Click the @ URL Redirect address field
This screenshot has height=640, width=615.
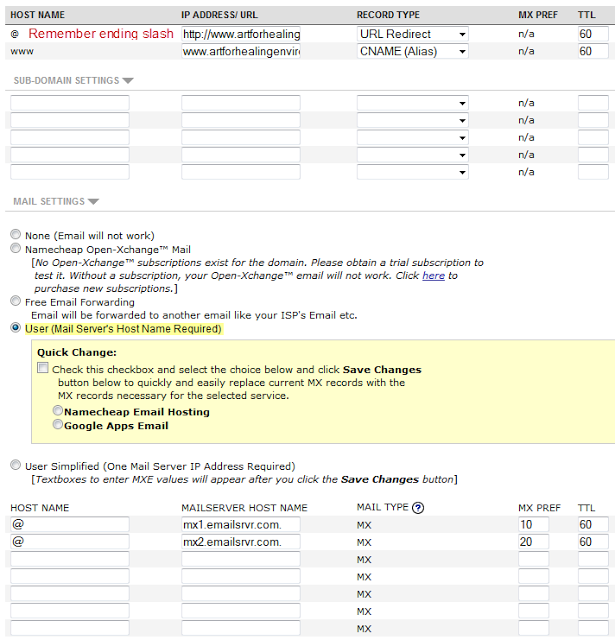(241, 34)
